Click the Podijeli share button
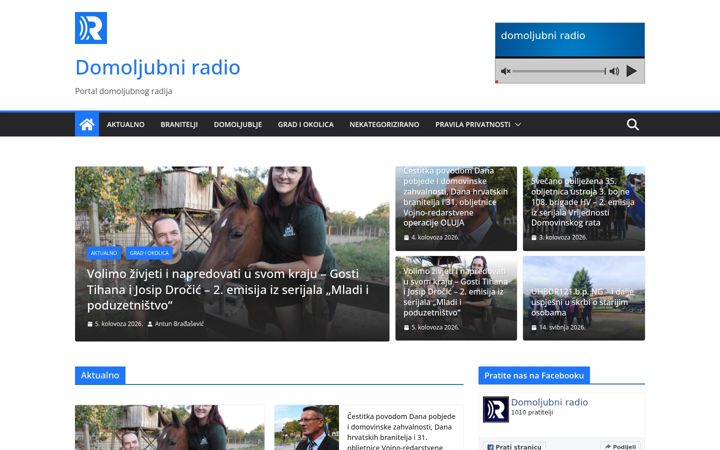The height and width of the screenshot is (450, 720). point(620,447)
